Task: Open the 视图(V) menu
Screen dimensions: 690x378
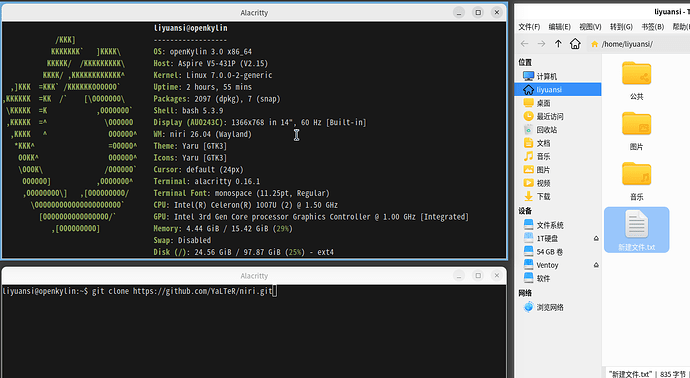Action: [590, 27]
